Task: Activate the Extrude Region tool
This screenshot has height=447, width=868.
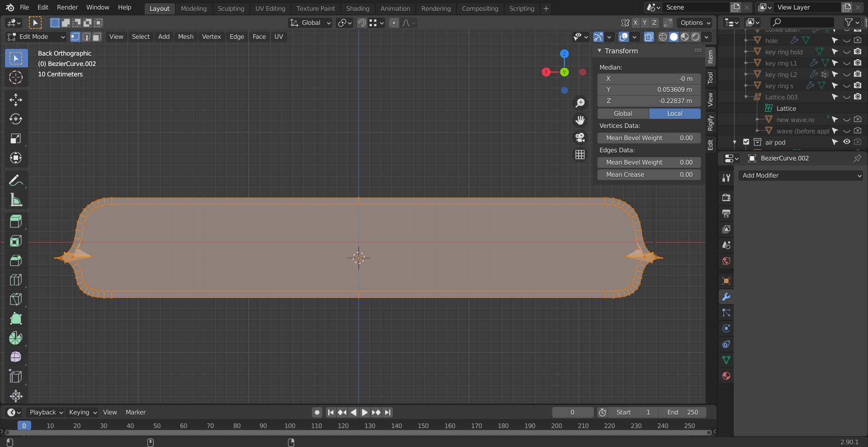Action: 16,221
